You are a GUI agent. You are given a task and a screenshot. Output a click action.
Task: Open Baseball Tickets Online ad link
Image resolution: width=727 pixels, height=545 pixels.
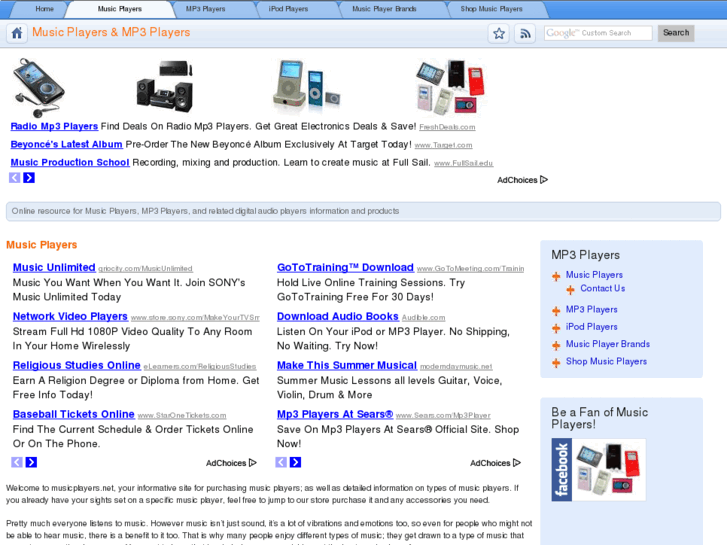pos(74,414)
